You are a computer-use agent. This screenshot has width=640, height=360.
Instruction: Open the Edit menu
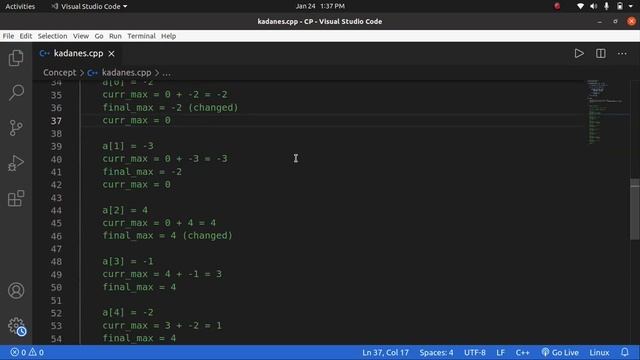pos(26,36)
